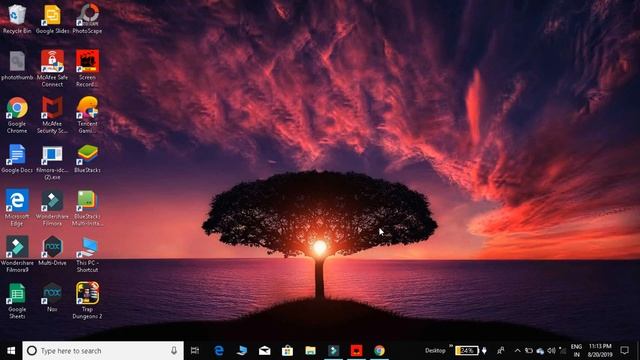The image size is (640, 360).
Task: Open Mail app from the taskbar
Action: (x=264, y=351)
